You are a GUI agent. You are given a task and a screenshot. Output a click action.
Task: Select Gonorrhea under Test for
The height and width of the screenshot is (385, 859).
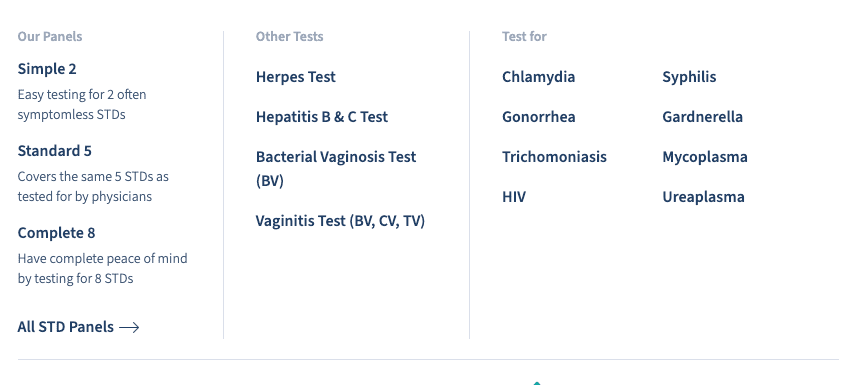click(539, 117)
